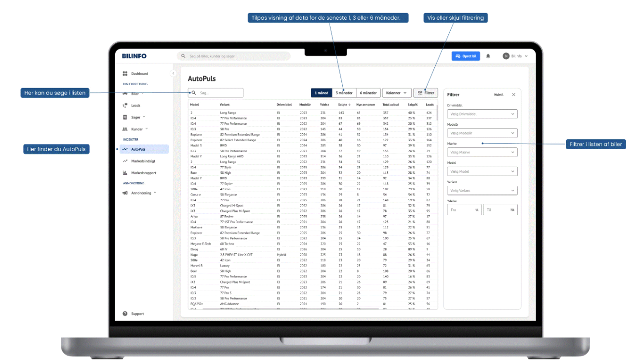Switch to the 6 måneder period
Screen dimensions: 631x364
click(x=368, y=93)
